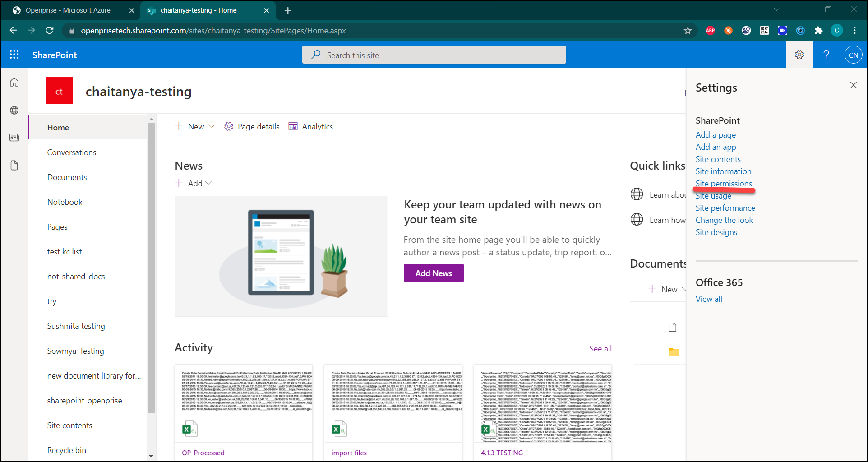Open Chrome three-dot menu
This screenshot has width=868, height=462.
coord(854,31)
